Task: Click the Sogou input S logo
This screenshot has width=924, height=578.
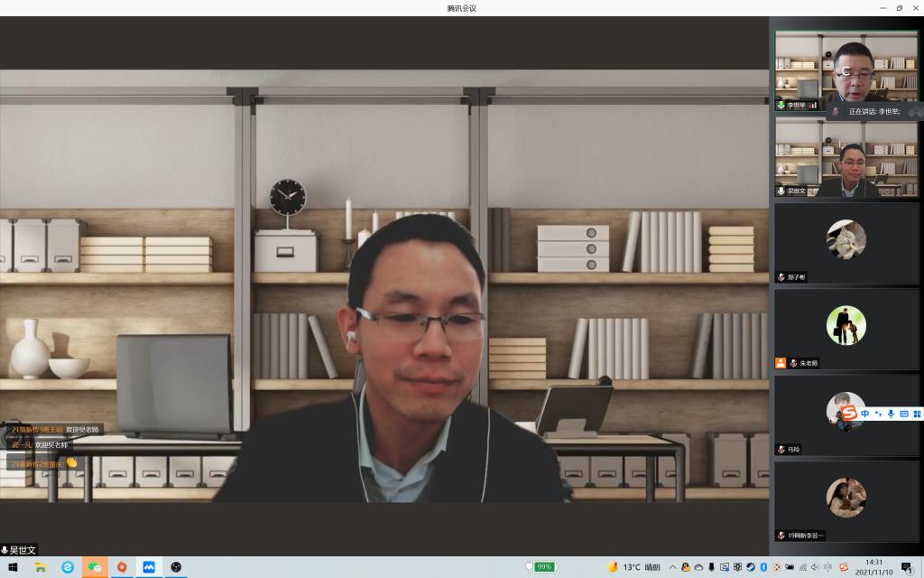Action: tap(848, 413)
